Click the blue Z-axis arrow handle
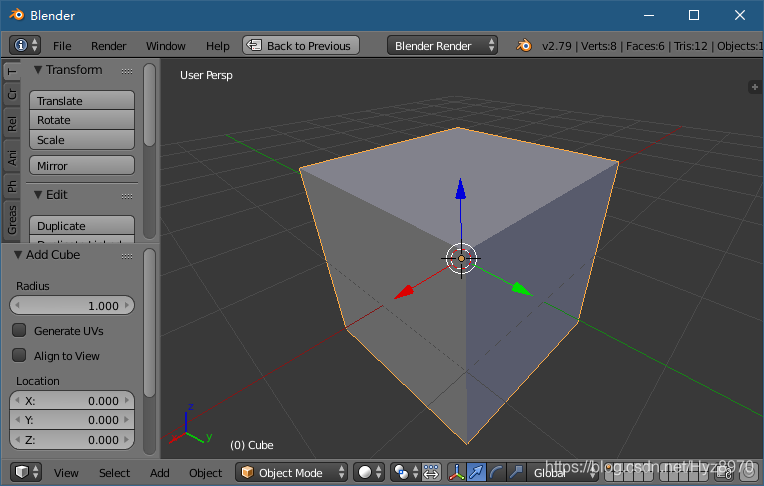Viewport: 764px width, 486px height. (460, 189)
